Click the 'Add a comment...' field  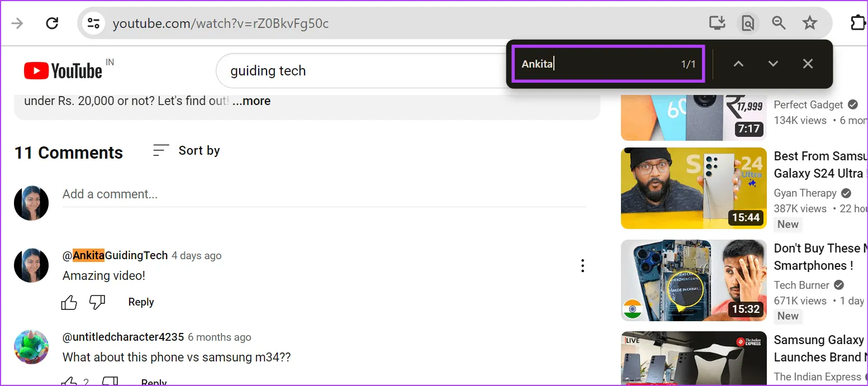(323, 194)
